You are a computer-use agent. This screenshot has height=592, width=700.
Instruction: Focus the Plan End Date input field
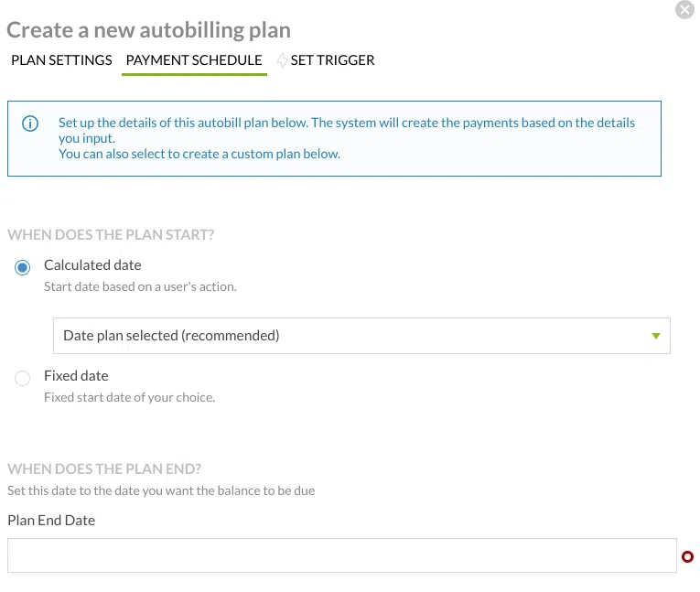(x=341, y=555)
